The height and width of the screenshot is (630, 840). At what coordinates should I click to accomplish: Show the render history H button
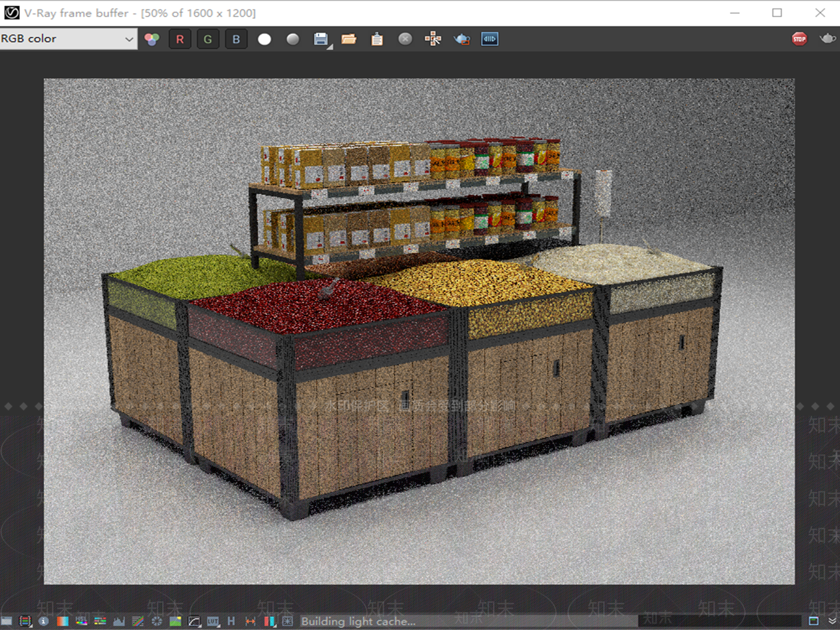pos(232,622)
